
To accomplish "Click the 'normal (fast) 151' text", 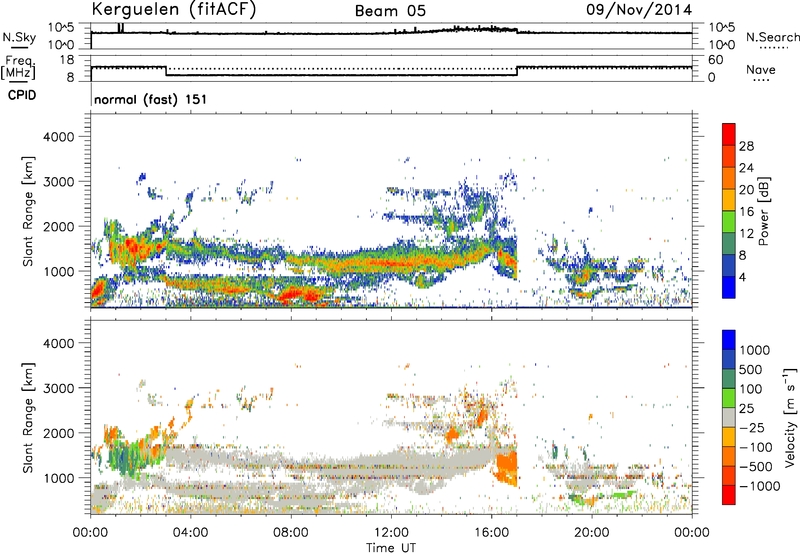I will (x=151, y=99).
